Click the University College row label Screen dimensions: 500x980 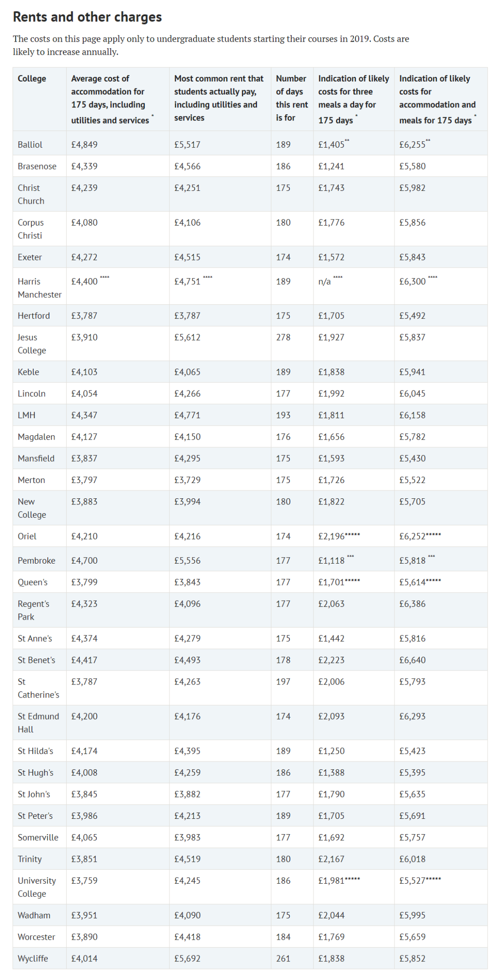tap(37, 887)
